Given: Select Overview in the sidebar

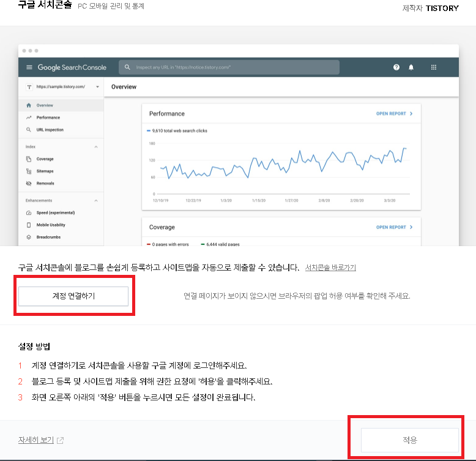Looking at the screenshot, I should 61,105.
